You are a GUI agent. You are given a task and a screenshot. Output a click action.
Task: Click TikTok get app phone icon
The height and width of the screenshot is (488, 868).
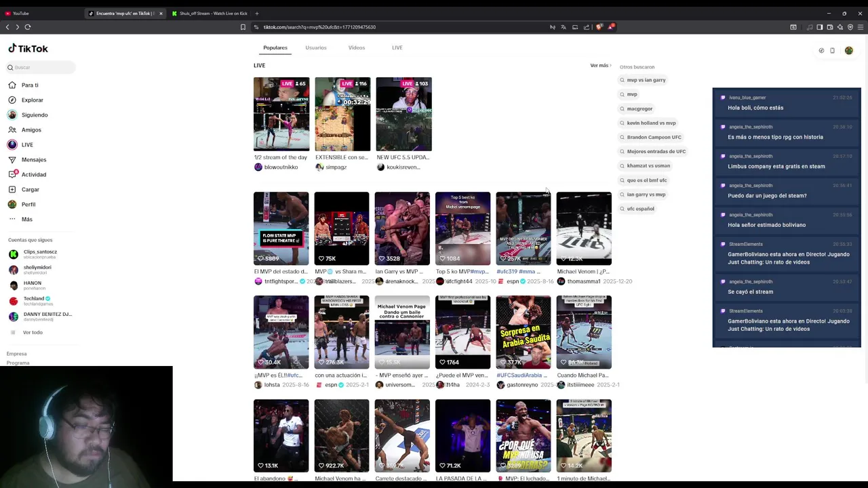[832, 51]
